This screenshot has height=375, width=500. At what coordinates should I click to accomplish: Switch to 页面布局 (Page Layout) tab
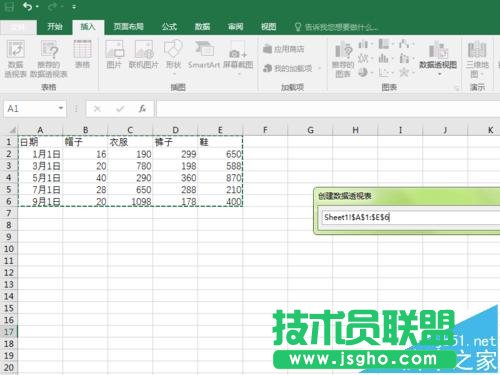click(128, 27)
